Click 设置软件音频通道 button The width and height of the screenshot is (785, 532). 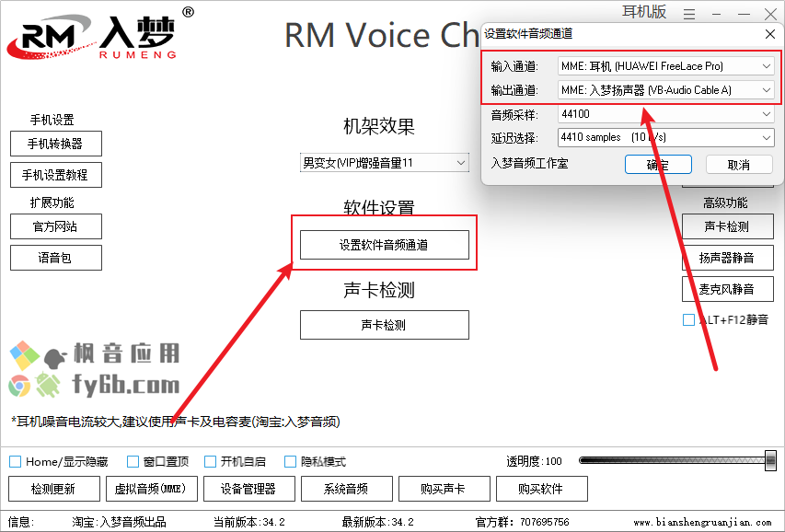(x=385, y=245)
